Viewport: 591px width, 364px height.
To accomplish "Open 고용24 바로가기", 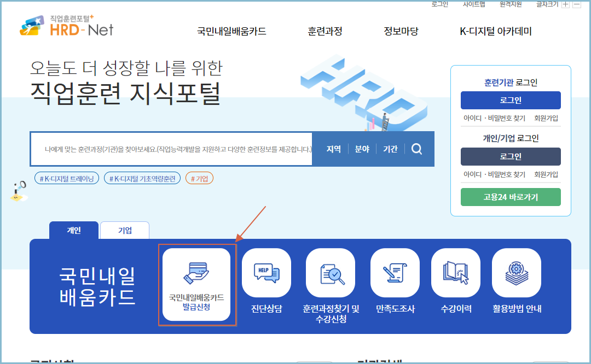I will coord(510,197).
